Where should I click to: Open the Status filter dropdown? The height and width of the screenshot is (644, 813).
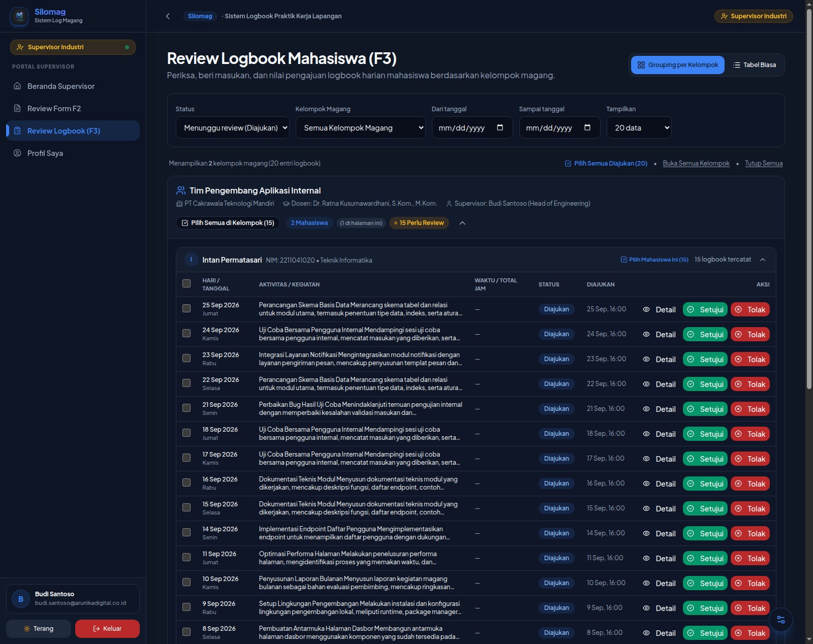tap(233, 127)
